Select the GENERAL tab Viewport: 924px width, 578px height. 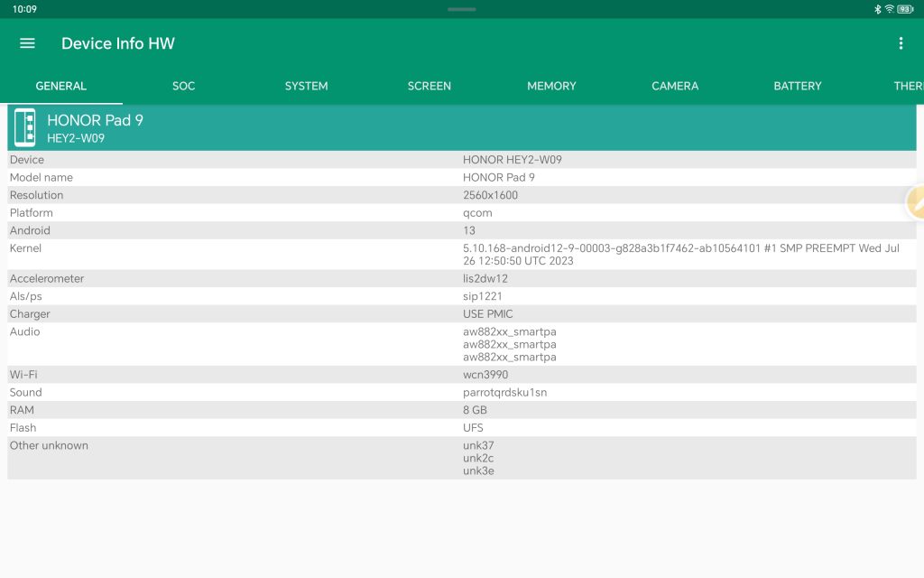click(61, 86)
